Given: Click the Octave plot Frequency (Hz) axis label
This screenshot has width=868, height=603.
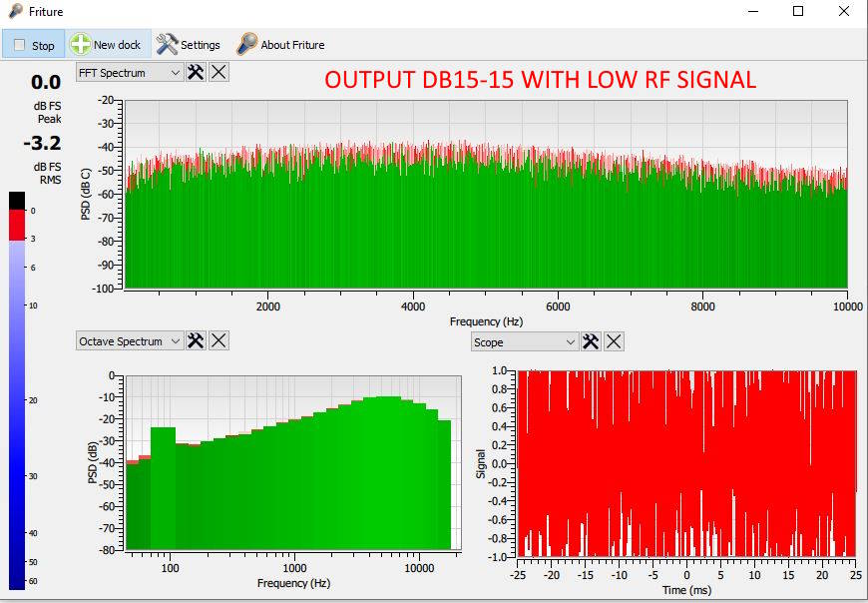Looking at the screenshot, I should point(293,583).
